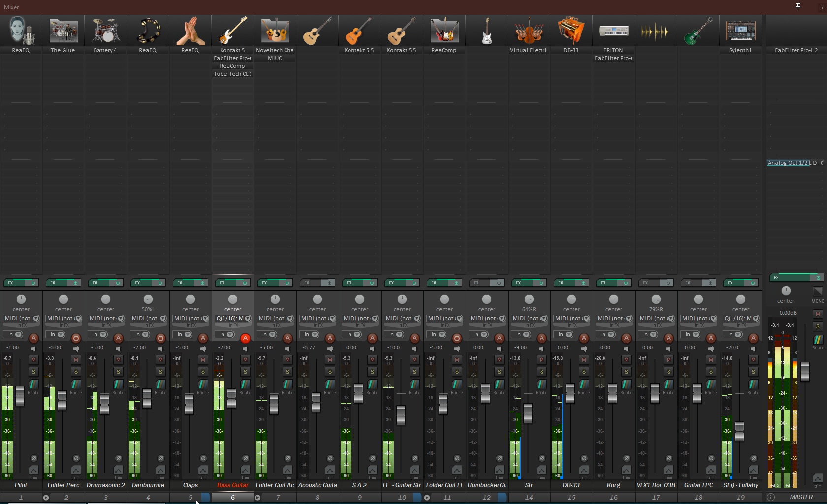Open the info icon beside MASTER

coord(771,497)
